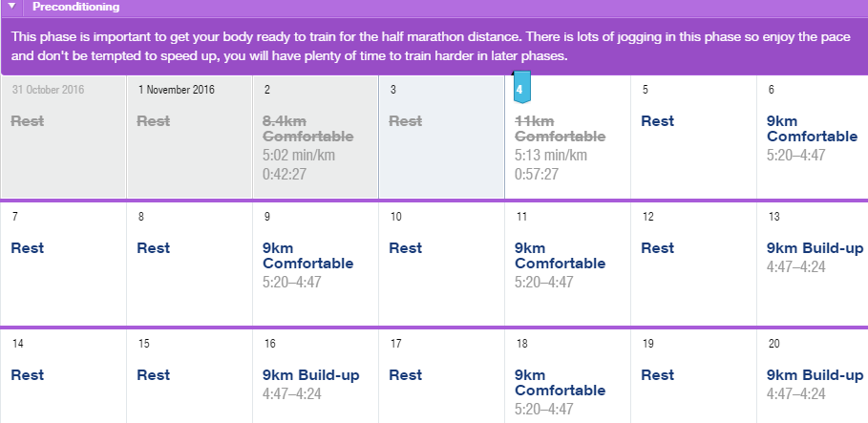Select the Rest entry on day 19

point(658,375)
